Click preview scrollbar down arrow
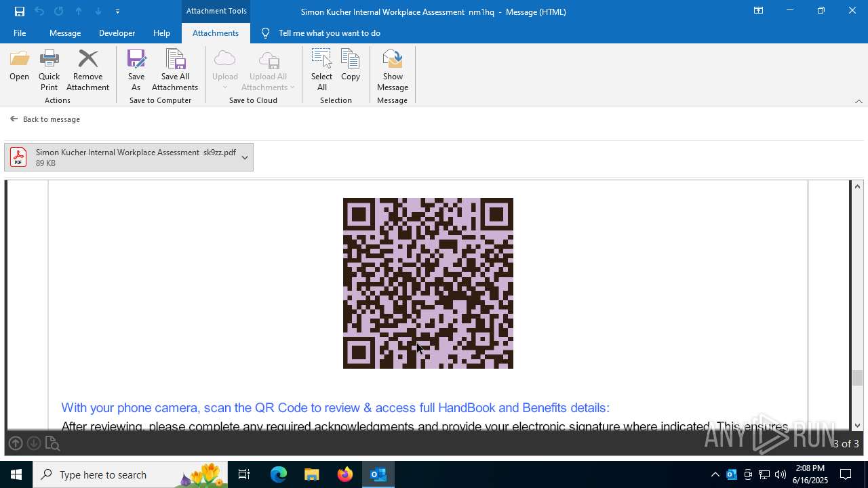This screenshot has height=488, width=868. (858, 425)
